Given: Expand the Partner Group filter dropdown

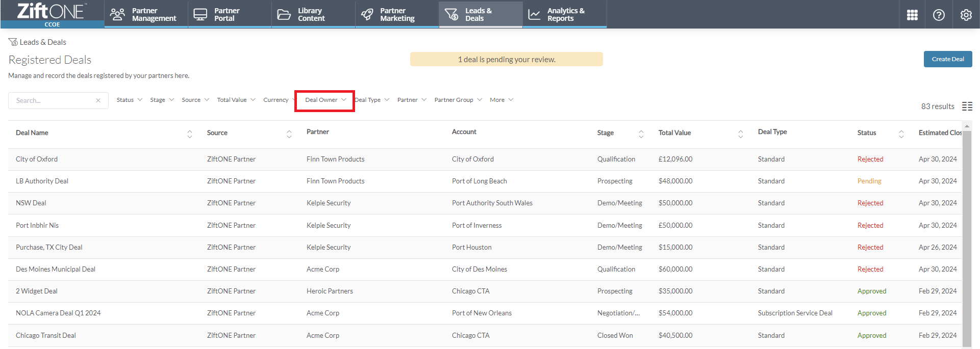Looking at the screenshot, I should (458, 100).
